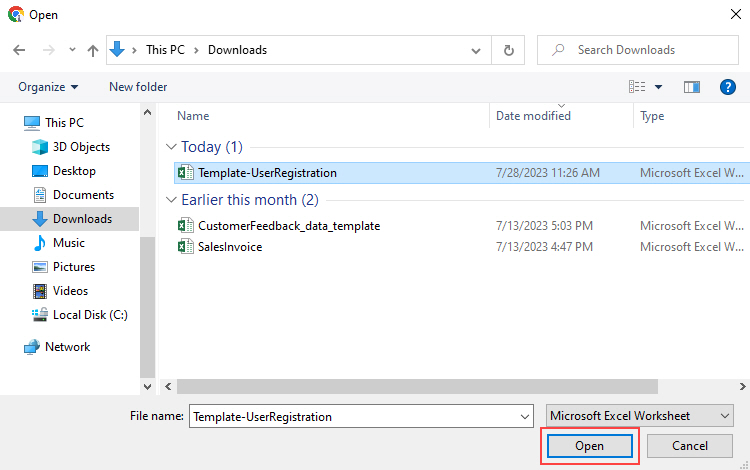Close the Open dialog window

(736, 14)
